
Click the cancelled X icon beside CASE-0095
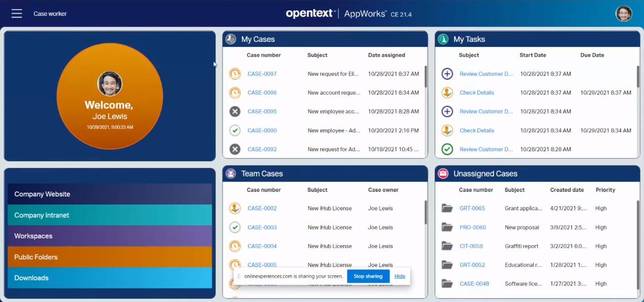pyautogui.click(x=235, y=111)
